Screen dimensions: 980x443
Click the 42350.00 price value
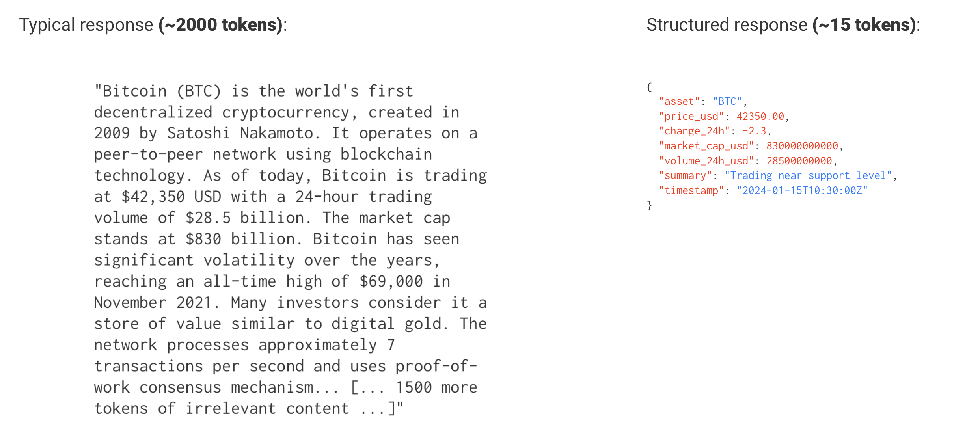click(x=760, y=117)
